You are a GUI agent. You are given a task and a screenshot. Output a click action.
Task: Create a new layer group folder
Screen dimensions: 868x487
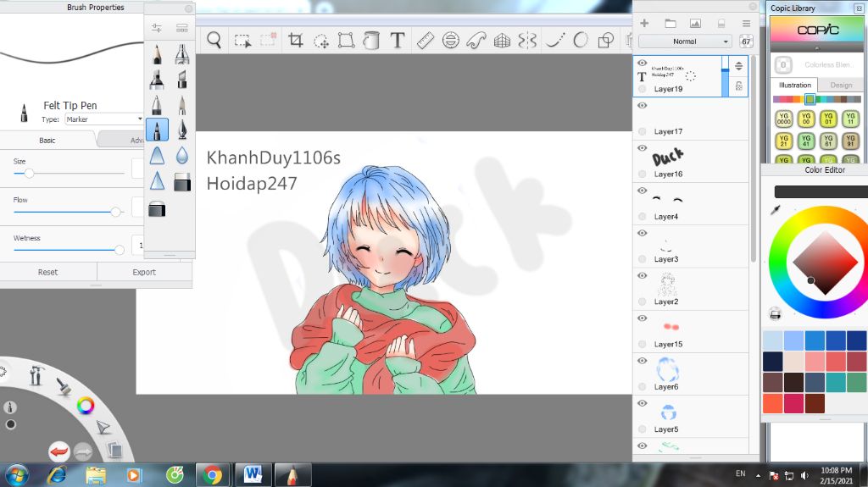670,23
